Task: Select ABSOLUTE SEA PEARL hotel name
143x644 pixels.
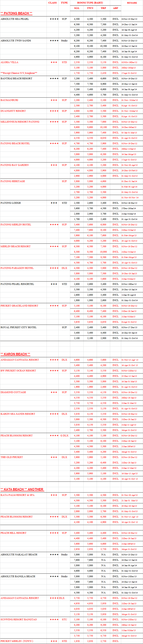Action: [x=15, y=19]
